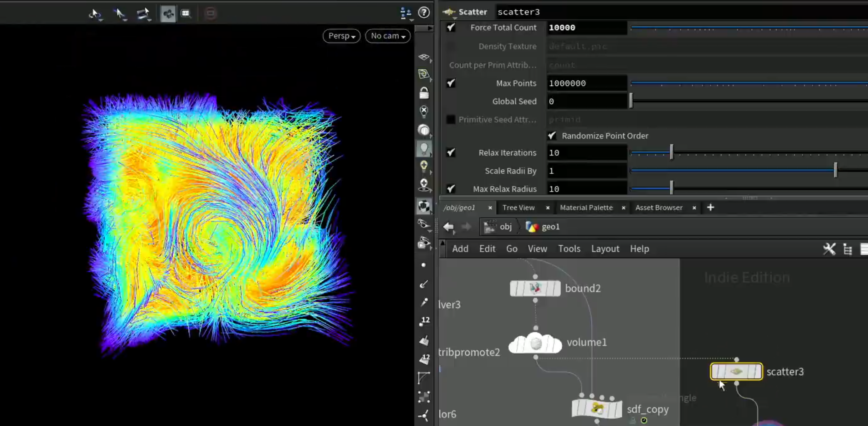This screenshot has height=426, width=868.
Task: Select the bound2 node
Action: pyautogui.click(x=535, y=288)
